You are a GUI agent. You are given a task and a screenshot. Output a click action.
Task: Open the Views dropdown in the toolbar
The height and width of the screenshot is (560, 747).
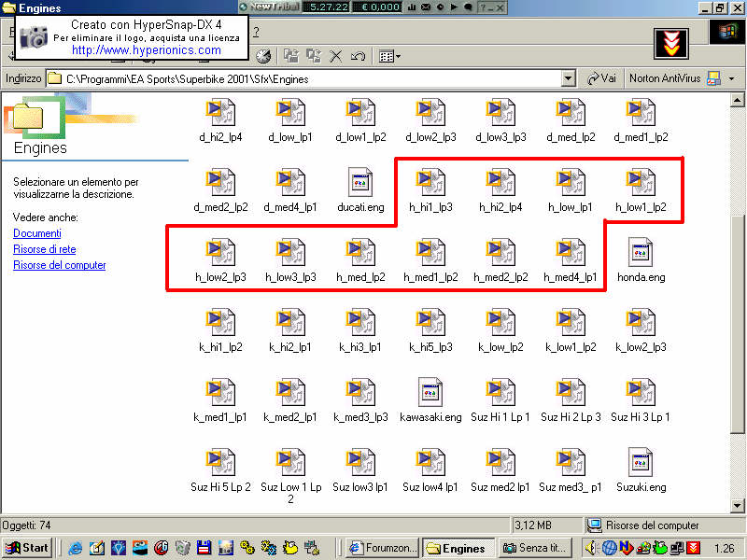coord(389,57)
